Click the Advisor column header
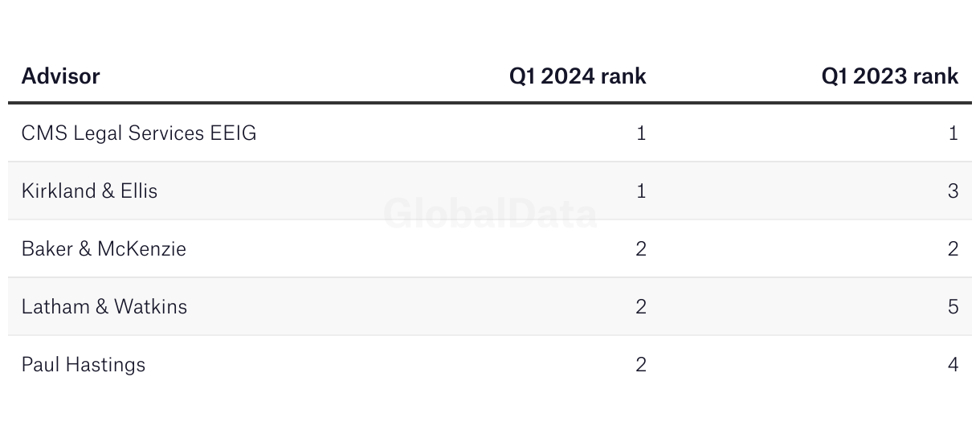The image size is (980, 426). click(60, 76)
